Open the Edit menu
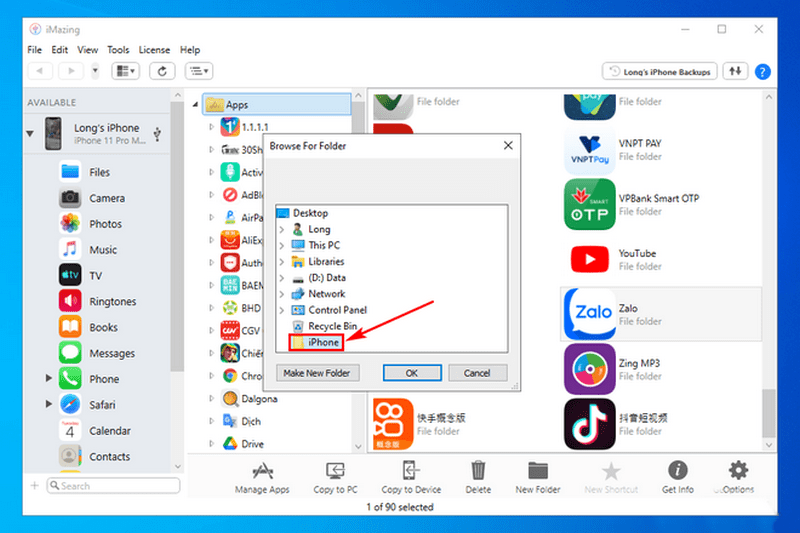800x533 pixels. (x=59, y=50)
